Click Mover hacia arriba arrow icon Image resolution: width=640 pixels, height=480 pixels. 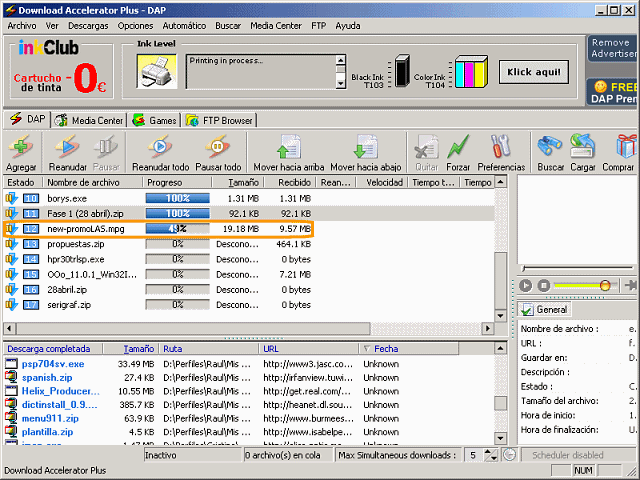288,149
